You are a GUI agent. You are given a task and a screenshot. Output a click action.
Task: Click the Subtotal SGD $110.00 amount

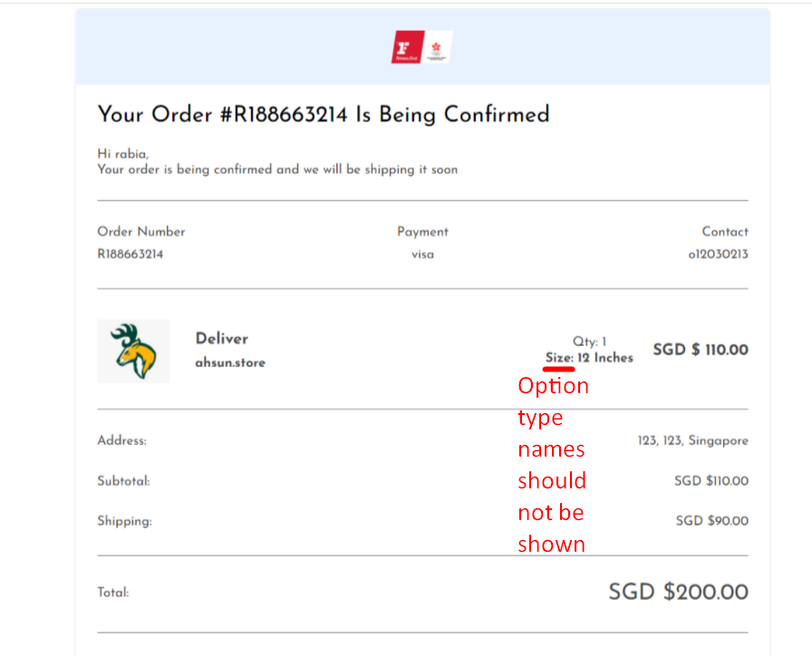click(711, 481)
